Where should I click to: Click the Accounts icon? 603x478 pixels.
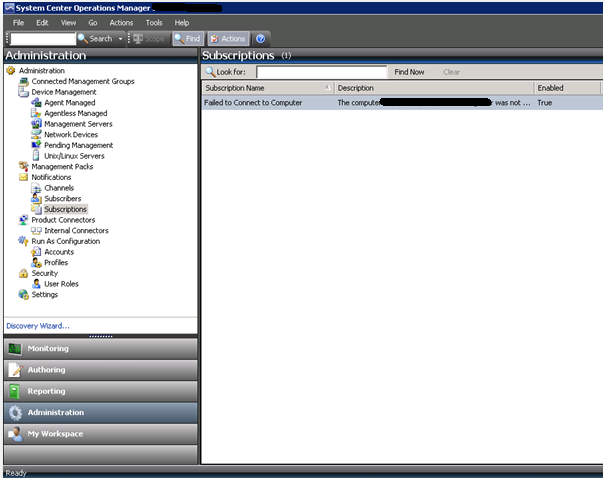[36, 252]
